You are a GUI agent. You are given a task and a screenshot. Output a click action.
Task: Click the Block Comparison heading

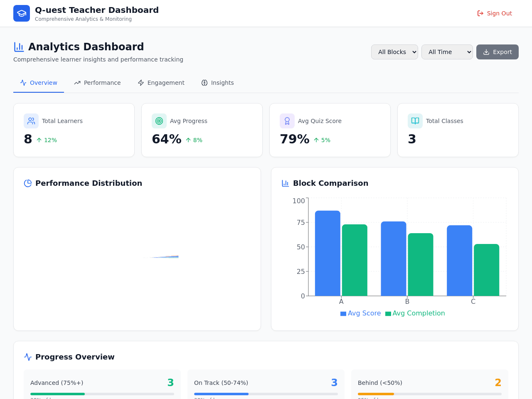click(330, 183)
